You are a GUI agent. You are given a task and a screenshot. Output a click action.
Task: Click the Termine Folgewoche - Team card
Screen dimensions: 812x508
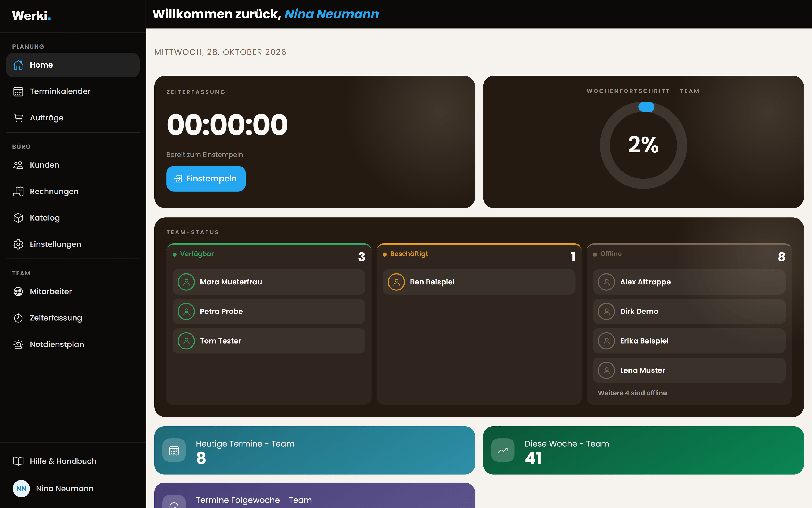coord(314,496)
